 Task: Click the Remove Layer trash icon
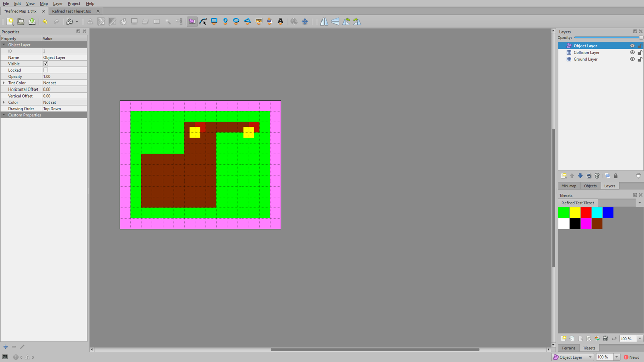click(x=597, y=175)
